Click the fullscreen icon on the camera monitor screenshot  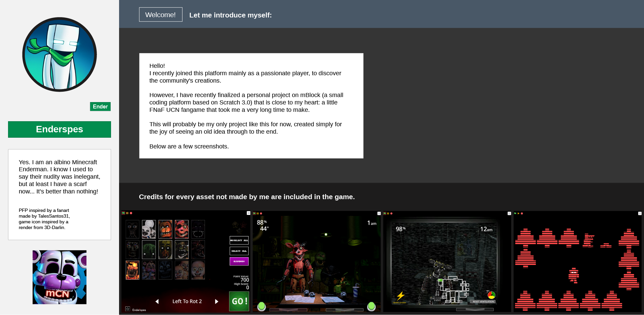point(509,214)
